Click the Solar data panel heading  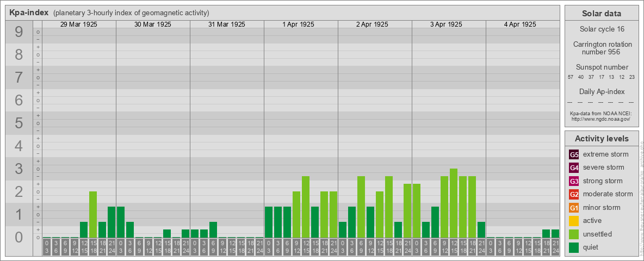tap(602, 14)
